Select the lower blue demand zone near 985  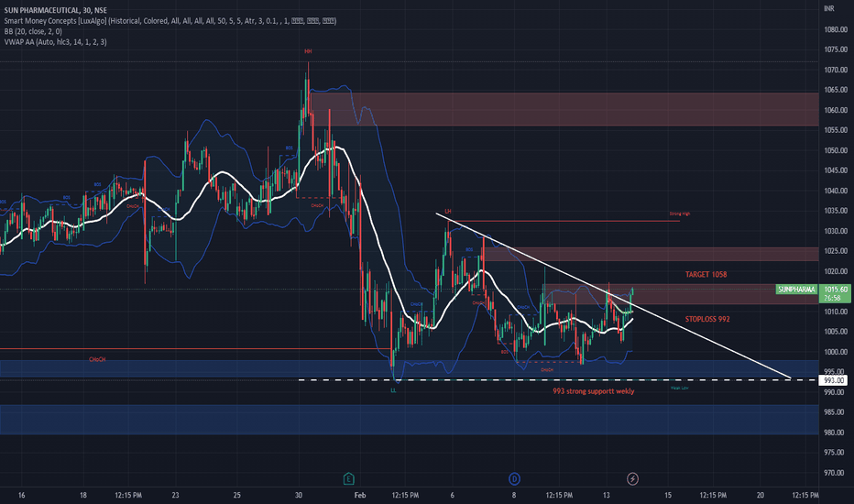[409, 420]
